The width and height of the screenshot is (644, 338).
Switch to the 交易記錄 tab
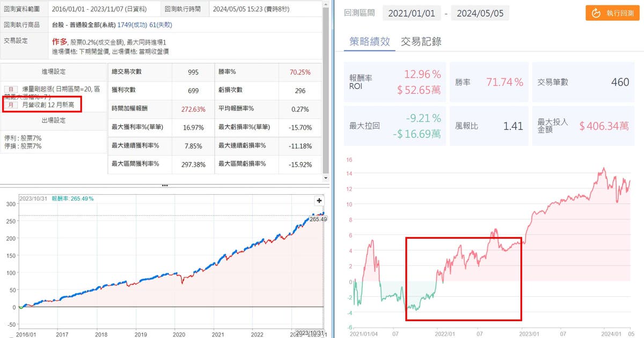(421, 41)
